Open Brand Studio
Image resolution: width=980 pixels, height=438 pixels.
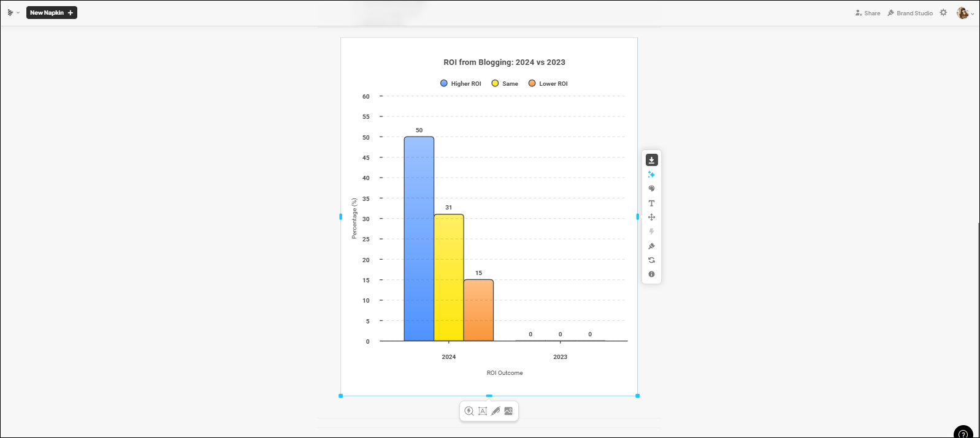pos(910,13)
